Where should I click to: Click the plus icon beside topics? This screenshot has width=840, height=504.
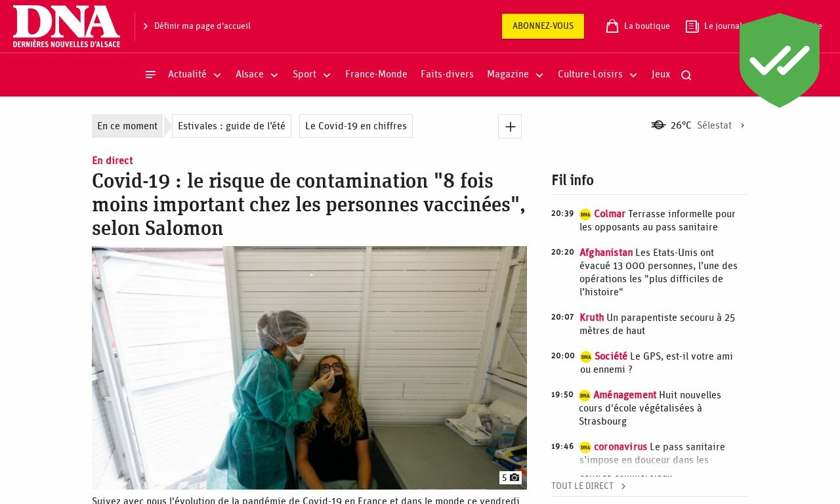click(510, 127)
